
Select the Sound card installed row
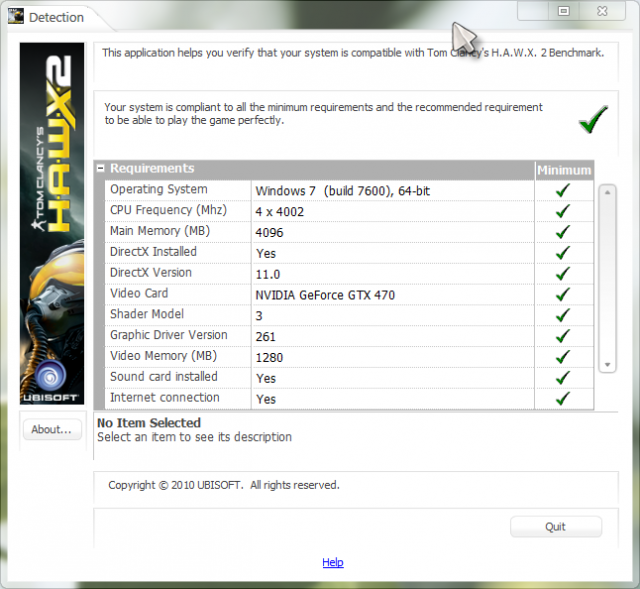point(349,377)
